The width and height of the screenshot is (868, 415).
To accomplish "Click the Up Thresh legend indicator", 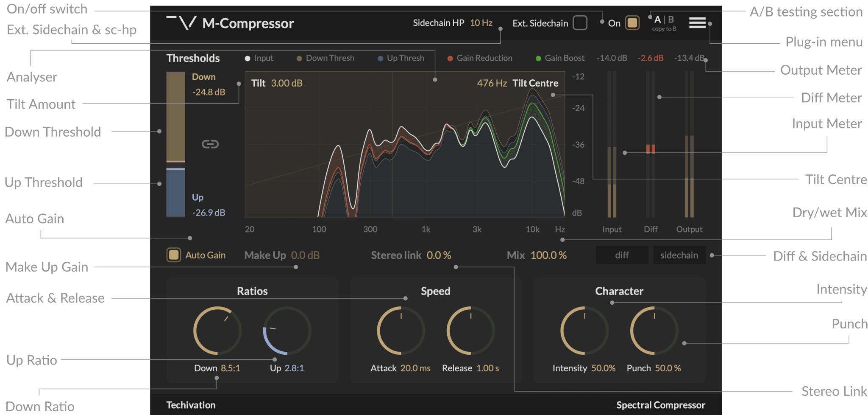I will click(x=380, y=58).
